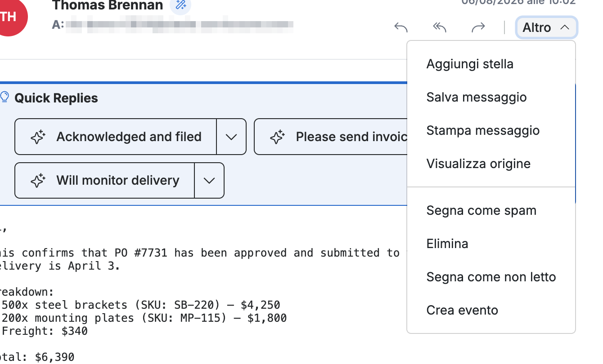This screenshot has width=603, height=364.
Task: Expand options beside Acknowledged and filed
Action: pos(231,137)
